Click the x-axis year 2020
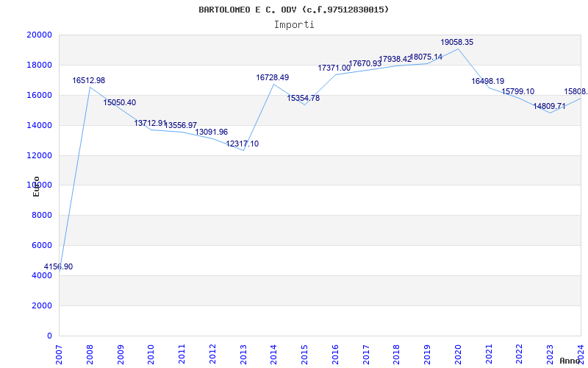This screenshot has width=588, height=368. tap(458, 355)
